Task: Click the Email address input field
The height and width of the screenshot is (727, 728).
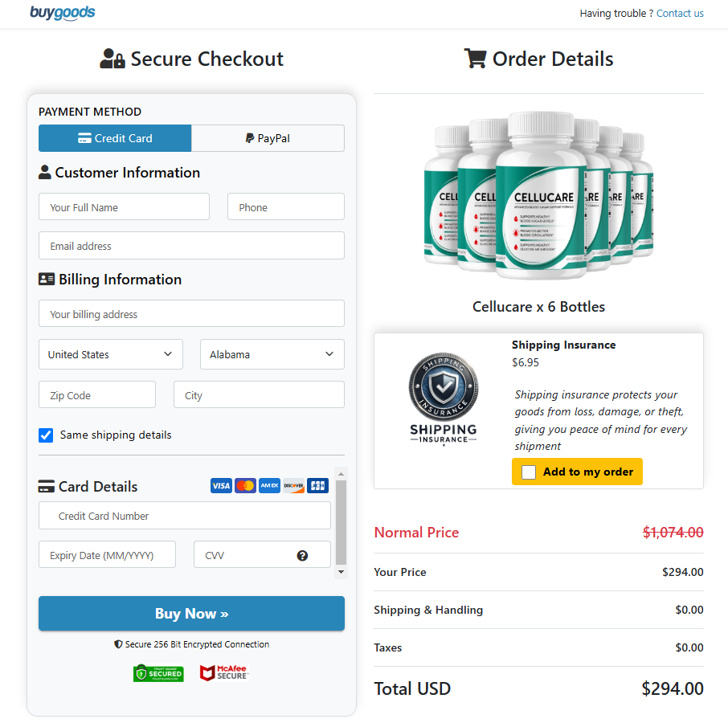Action: [191, 245]
